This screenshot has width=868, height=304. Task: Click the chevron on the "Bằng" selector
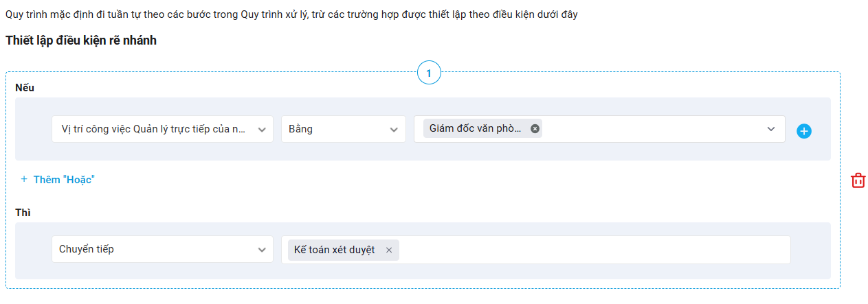point(394,130)
